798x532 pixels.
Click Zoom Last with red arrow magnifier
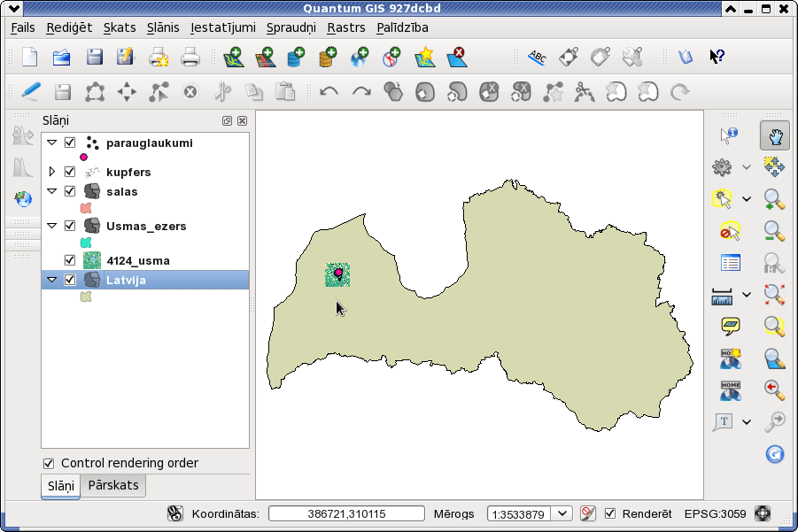point(775,390)
